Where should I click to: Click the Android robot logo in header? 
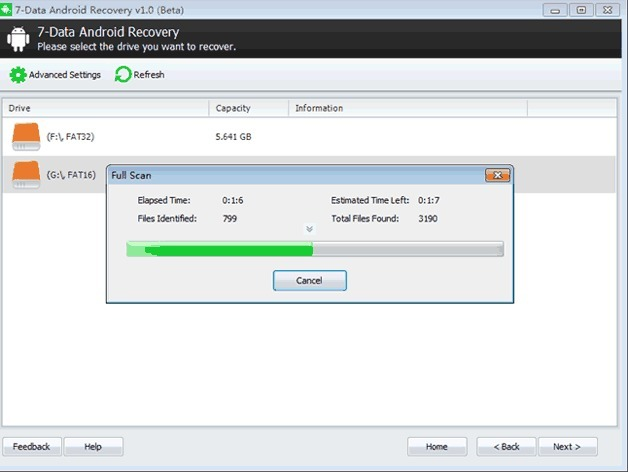[18, 39]
